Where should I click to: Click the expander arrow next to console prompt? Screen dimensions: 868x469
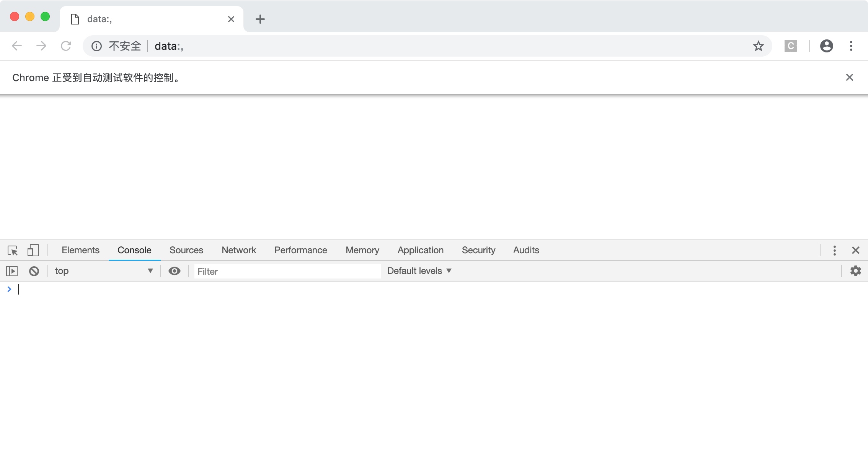[9, 289]
